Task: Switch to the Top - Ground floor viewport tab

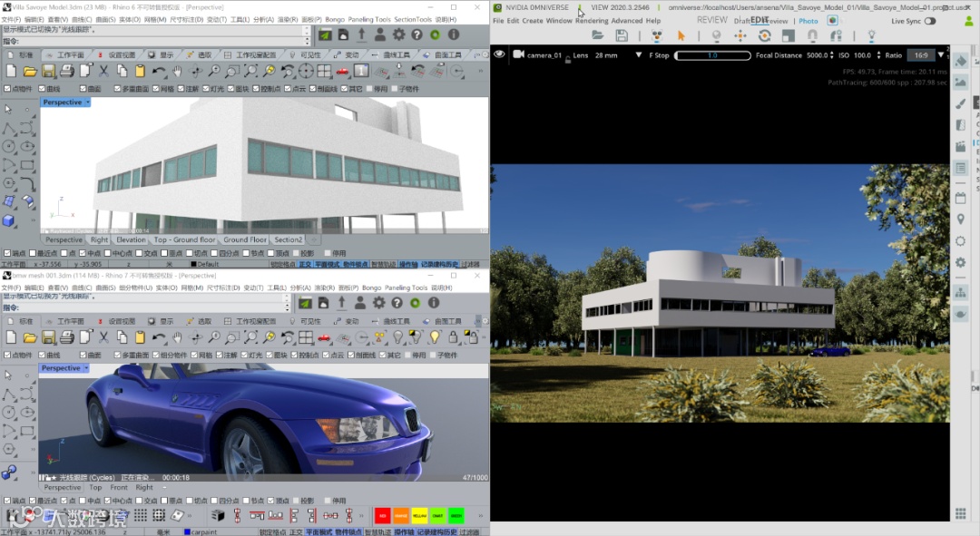Action: (184, 239)
